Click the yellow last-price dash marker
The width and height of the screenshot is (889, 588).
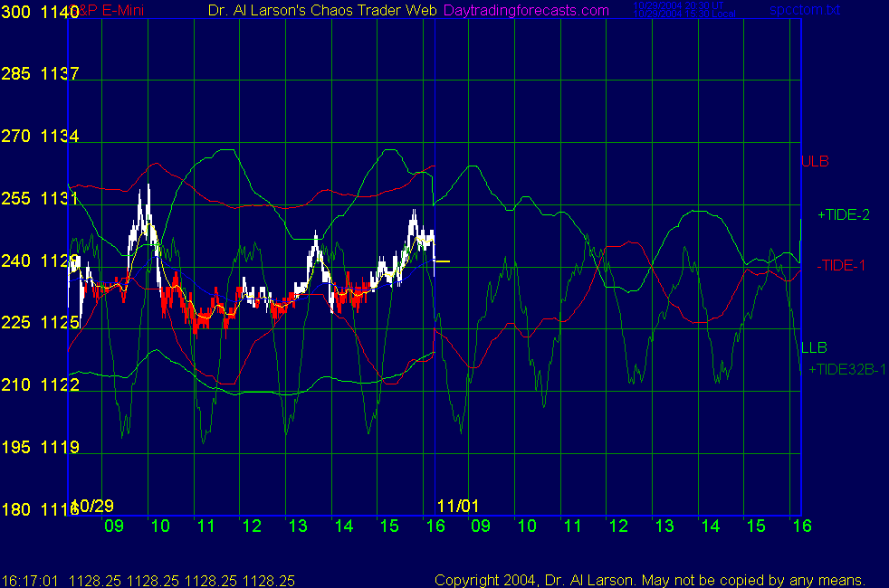pyautogui.click(x=442, y=261)
